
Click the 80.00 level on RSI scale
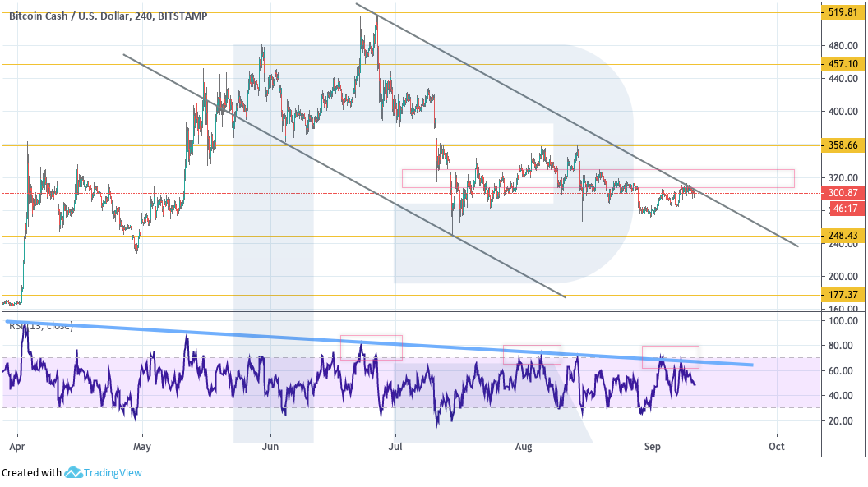click(x=843, y=346)
